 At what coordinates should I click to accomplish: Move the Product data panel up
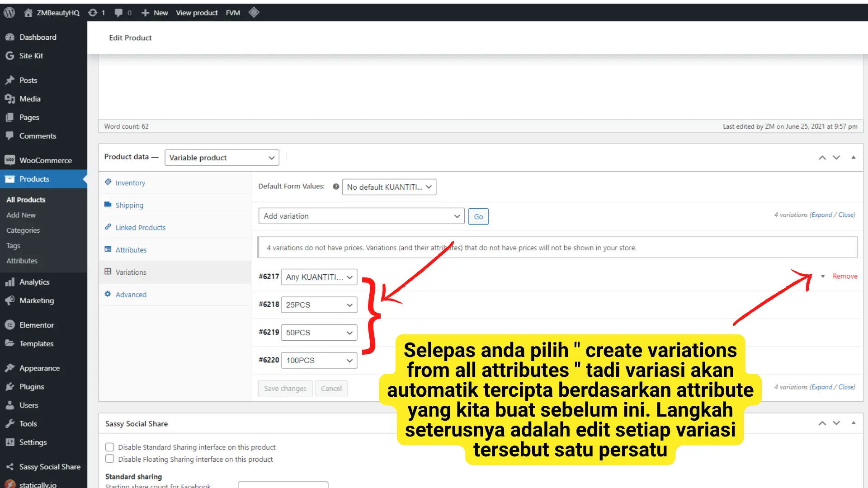point(822,158)
